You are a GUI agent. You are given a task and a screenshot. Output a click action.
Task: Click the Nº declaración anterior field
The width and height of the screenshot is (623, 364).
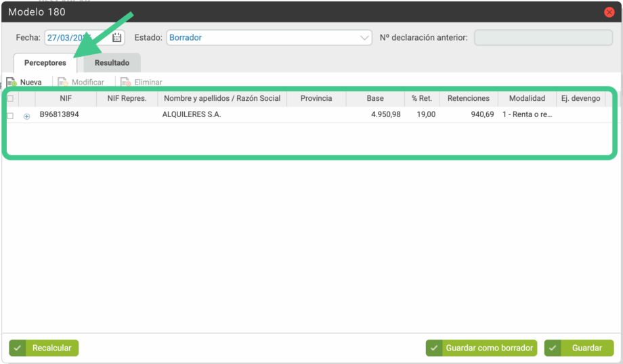pyautogui.click(x=543, y=38)
